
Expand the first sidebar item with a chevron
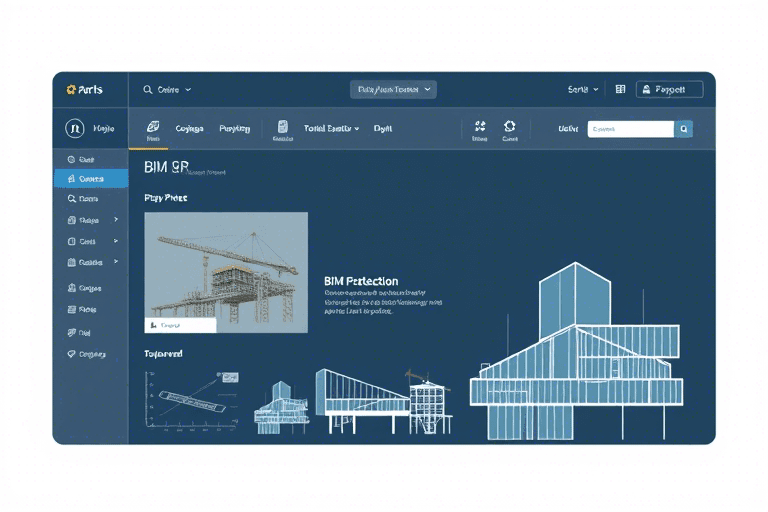tap(92, 219)
